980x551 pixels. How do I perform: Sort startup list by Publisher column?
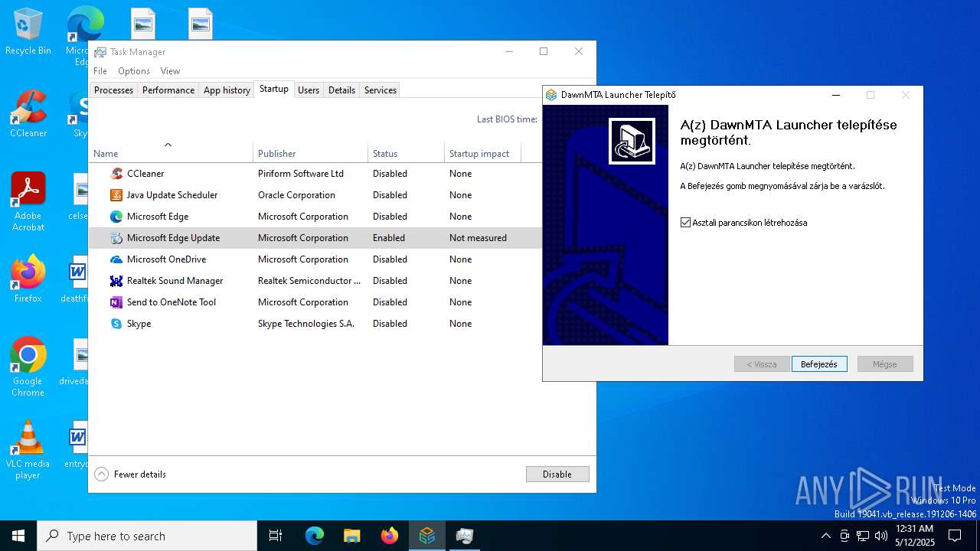point(310,153)
